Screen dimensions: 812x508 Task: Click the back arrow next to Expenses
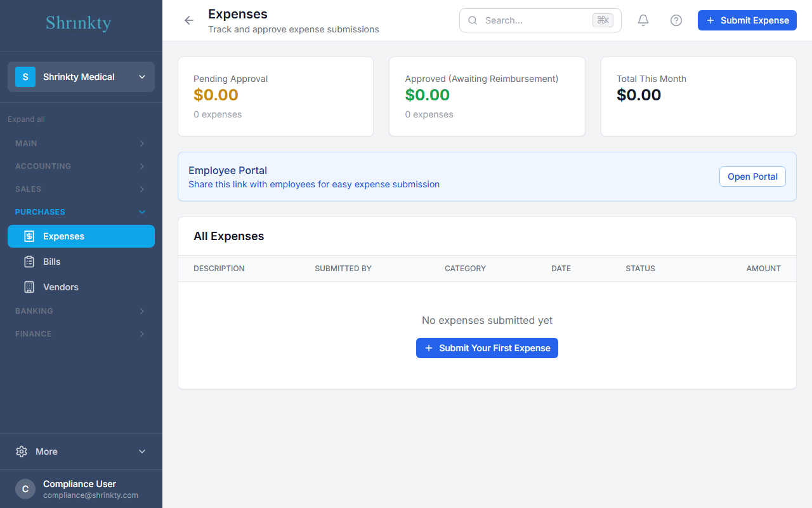[188, 20]
